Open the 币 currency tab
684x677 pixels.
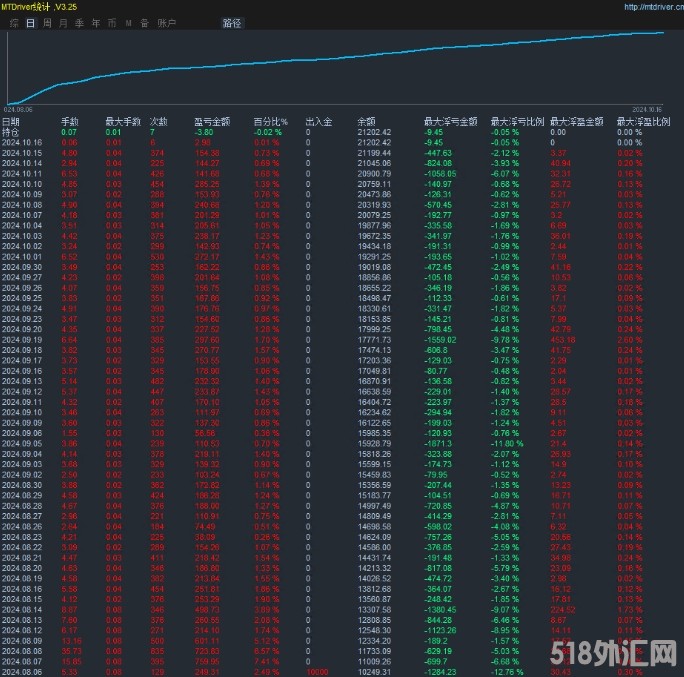point(111,22)
